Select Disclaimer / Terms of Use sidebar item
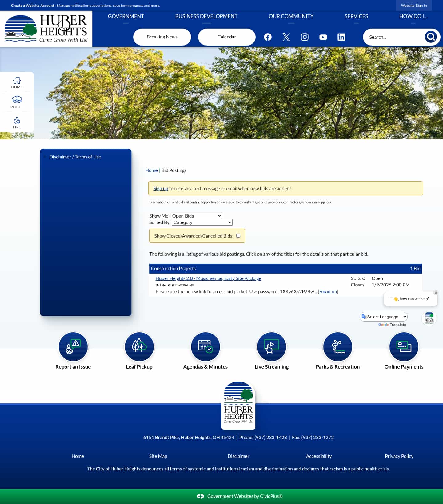 point(75,157)
